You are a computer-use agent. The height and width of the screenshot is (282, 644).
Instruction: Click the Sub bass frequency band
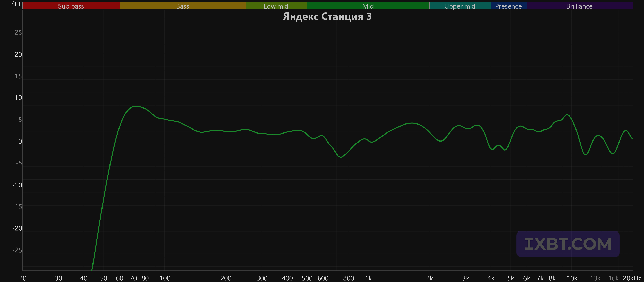tap(71, 6)
